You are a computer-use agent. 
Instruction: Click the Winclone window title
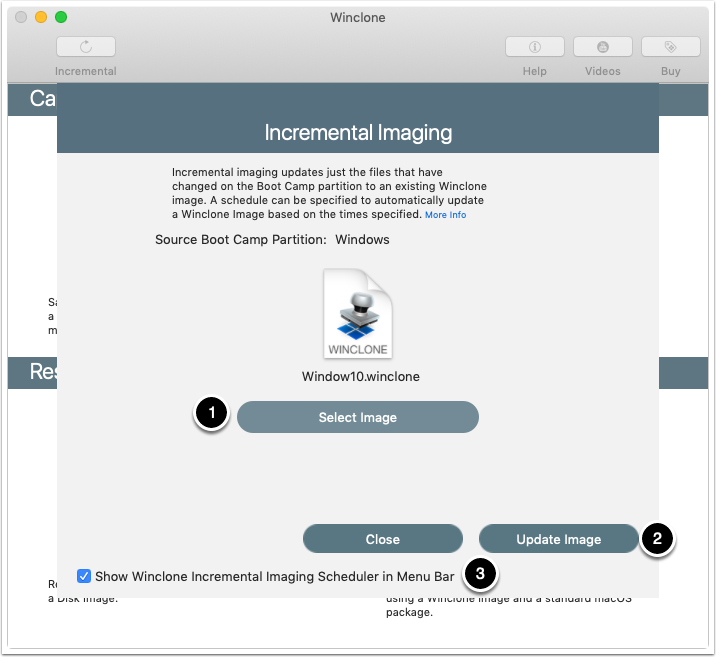pos(358,17)
